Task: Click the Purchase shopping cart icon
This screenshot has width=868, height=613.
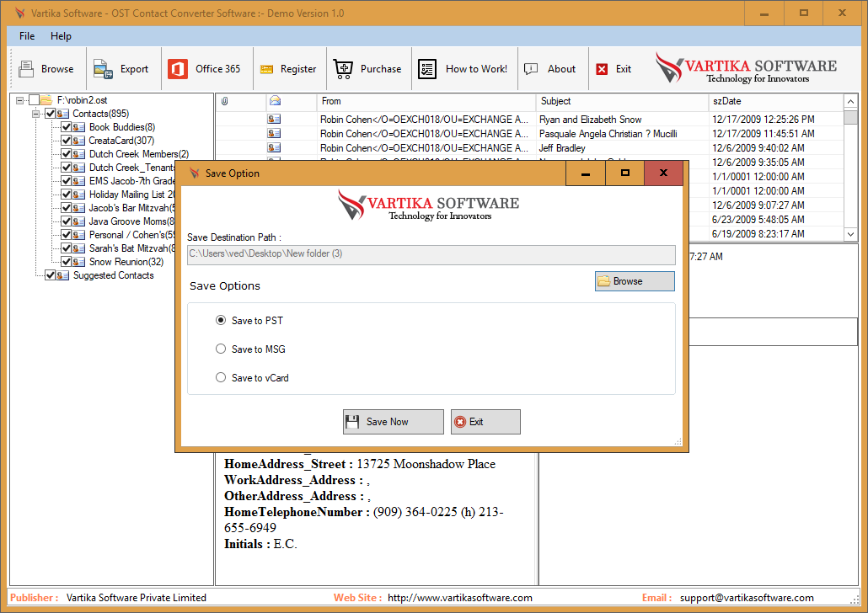Action: (x=343, y=69)
